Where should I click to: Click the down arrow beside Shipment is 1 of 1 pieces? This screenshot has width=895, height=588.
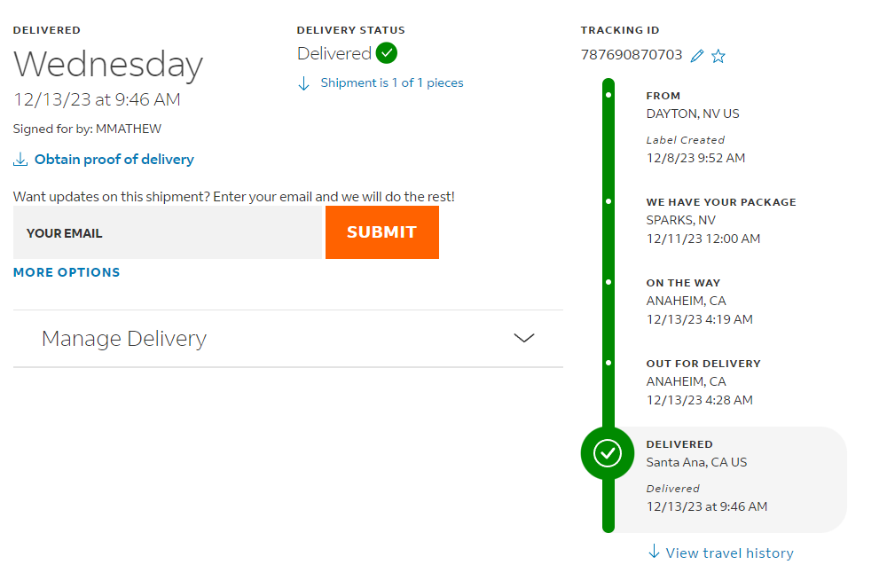(x=303, y=84)
